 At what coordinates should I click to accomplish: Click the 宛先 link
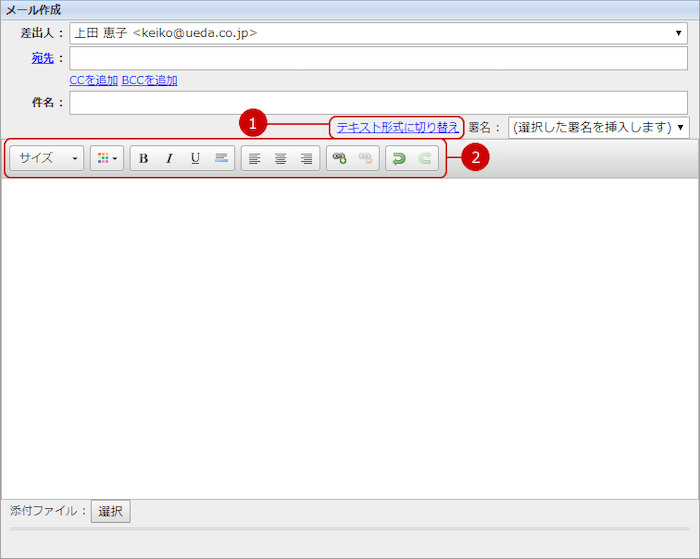42,58
